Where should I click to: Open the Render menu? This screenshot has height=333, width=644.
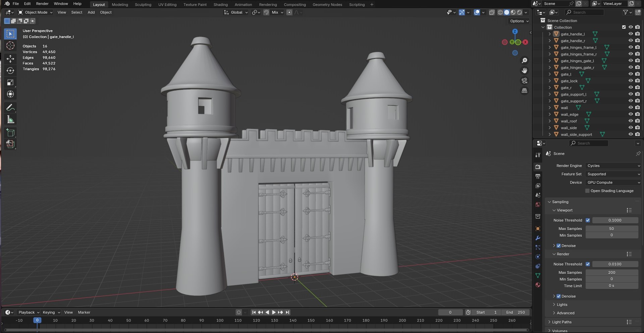pos(42,4)
